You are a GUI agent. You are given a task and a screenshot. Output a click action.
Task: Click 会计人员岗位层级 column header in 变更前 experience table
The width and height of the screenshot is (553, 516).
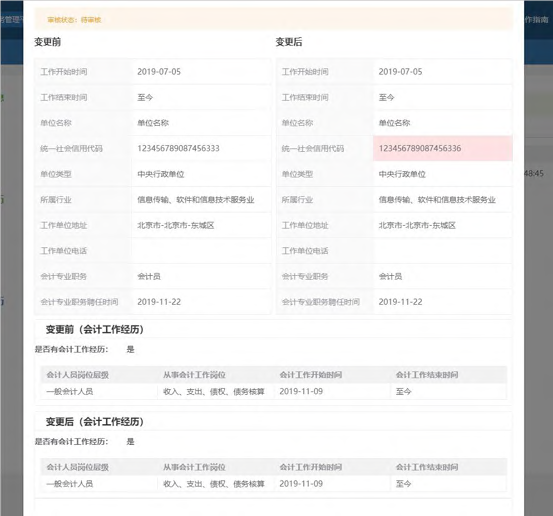pyautogui.click(x=78, y=375)
